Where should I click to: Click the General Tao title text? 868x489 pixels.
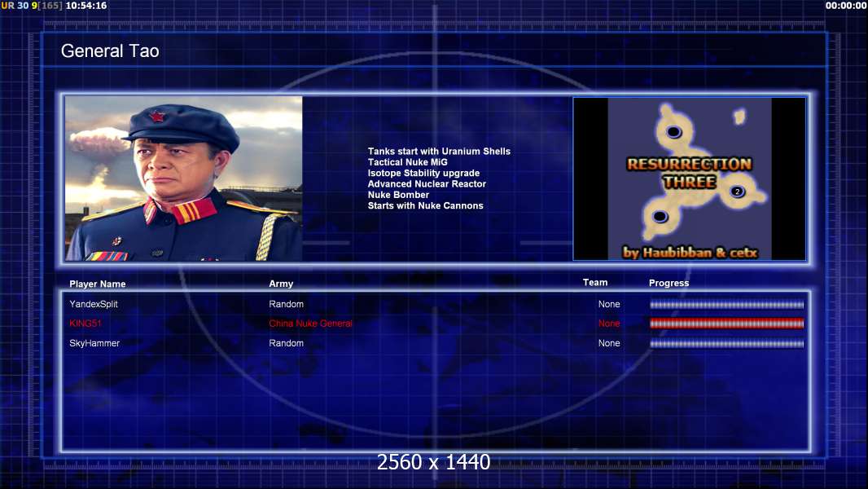tap(110, 51)
